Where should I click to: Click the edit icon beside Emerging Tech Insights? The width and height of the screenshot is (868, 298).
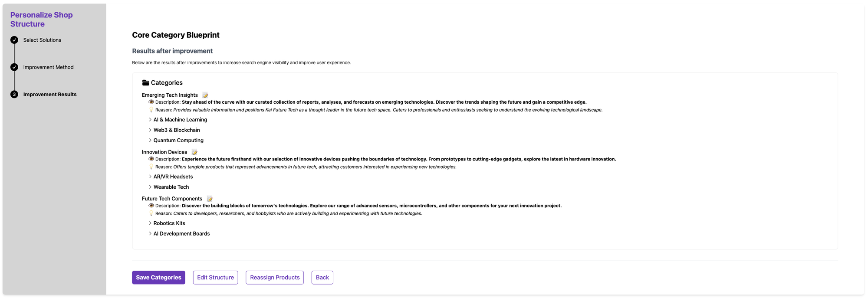click(205, 95)
